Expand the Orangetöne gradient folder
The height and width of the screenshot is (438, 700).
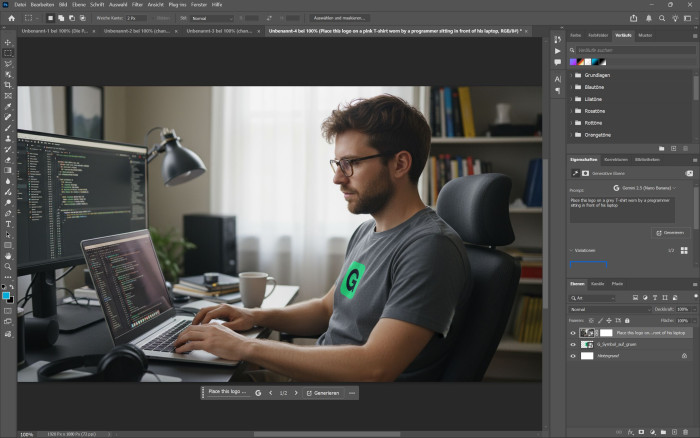coord(571,135)
